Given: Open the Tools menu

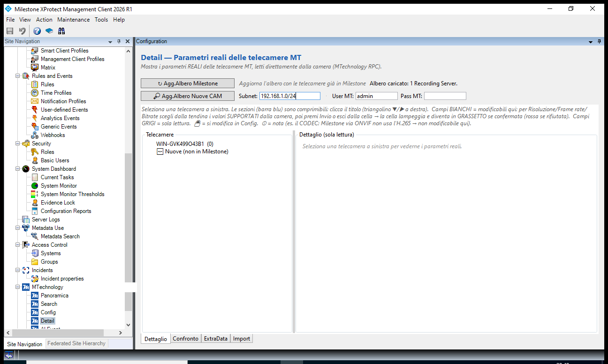Looking at the screenshot, I should 101,20.
